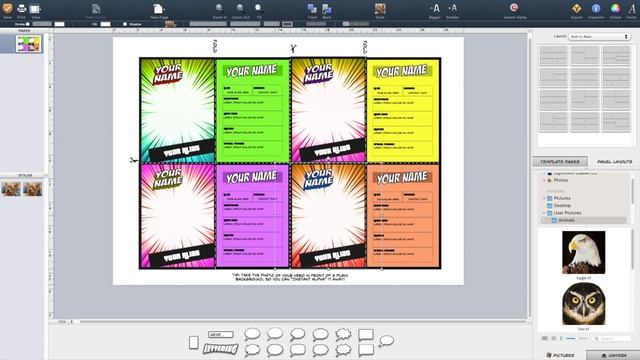Select the Animals folder
Screen dimensions: 640x360
click(x=566, y=220)
